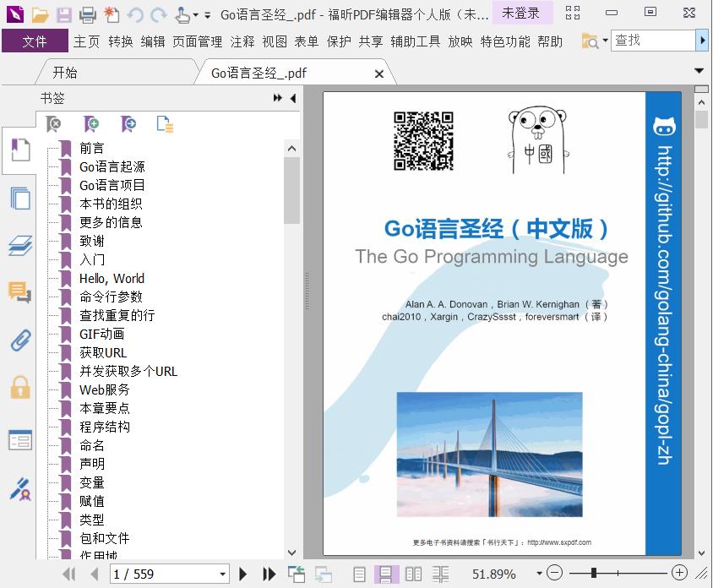Go to the previous page
The width and height of the screenshot is (713, 588).
pos(95,574)
